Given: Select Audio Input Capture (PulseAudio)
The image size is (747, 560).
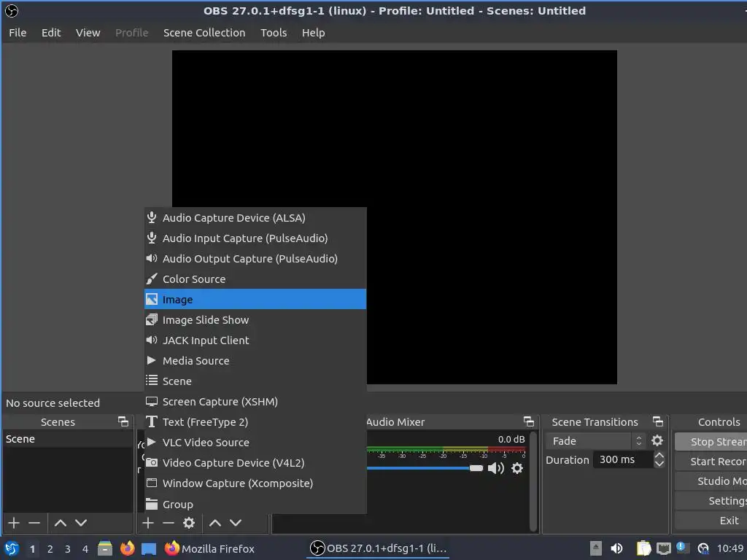Looking at the screenshot, I should tap(255, 238).
